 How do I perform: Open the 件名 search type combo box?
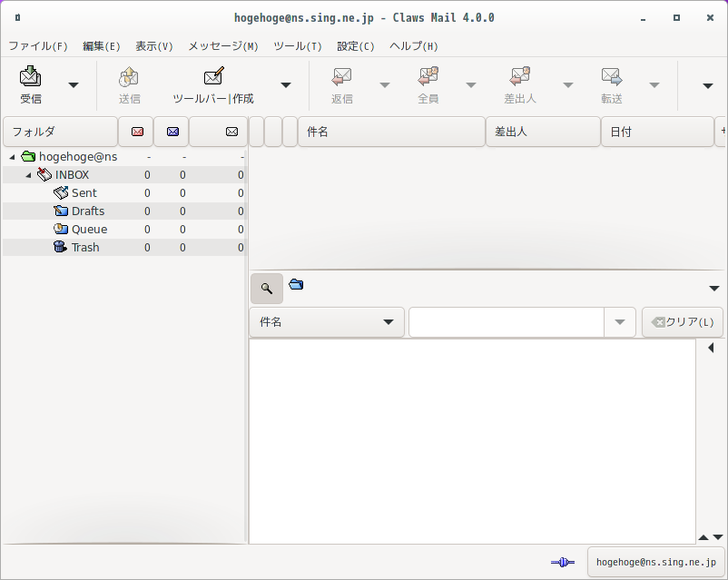coord(327,322)
